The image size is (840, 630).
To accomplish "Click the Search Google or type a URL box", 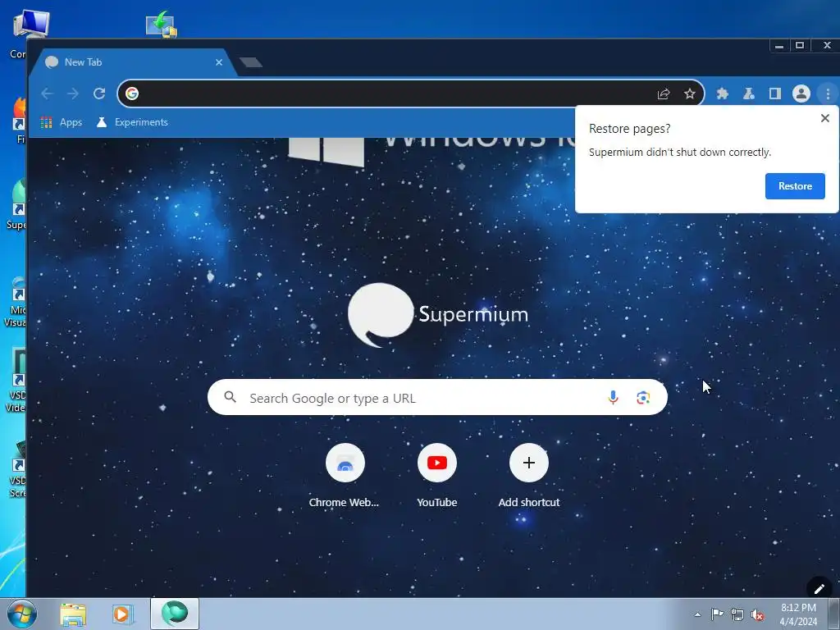I will pyautogui.click(x=438, y=398).
